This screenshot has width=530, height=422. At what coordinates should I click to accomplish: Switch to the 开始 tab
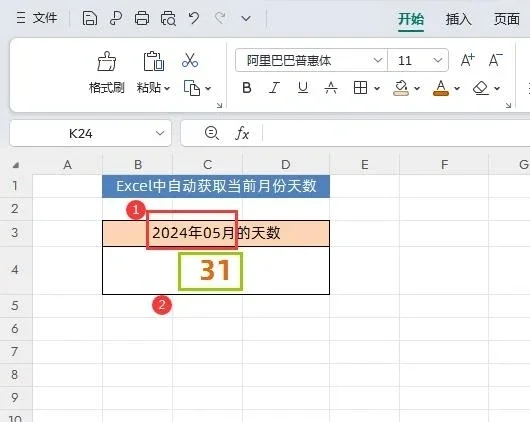tap(411, 19)
